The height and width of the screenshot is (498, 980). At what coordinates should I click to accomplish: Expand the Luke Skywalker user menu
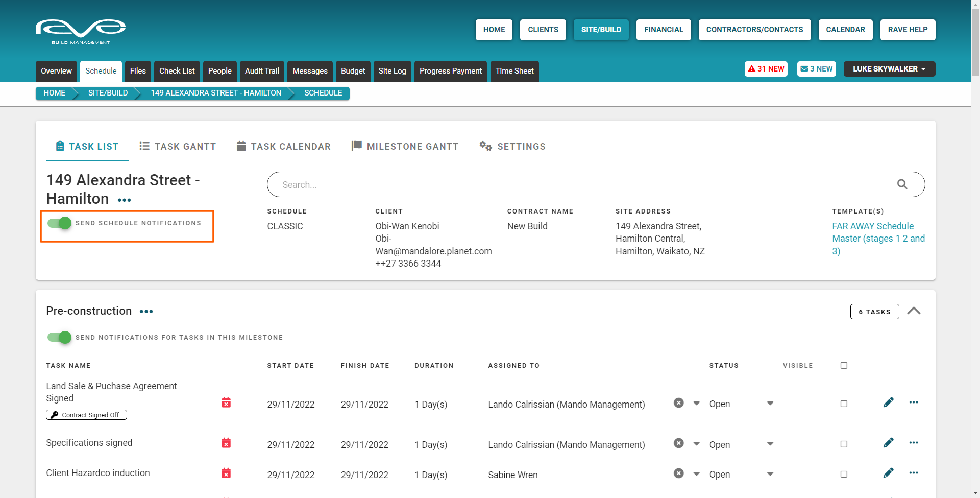pyautogui.click(x=889, y=69)
